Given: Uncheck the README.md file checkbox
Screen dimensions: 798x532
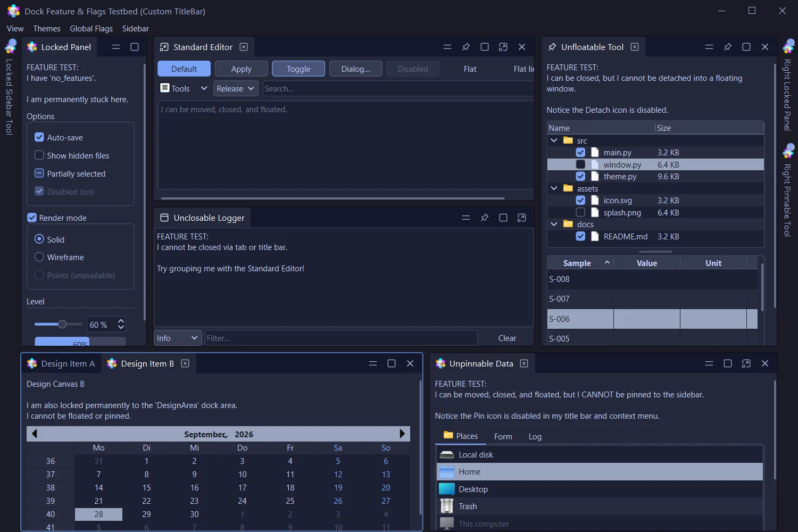Looking at the screenshot, I should 580,236.
